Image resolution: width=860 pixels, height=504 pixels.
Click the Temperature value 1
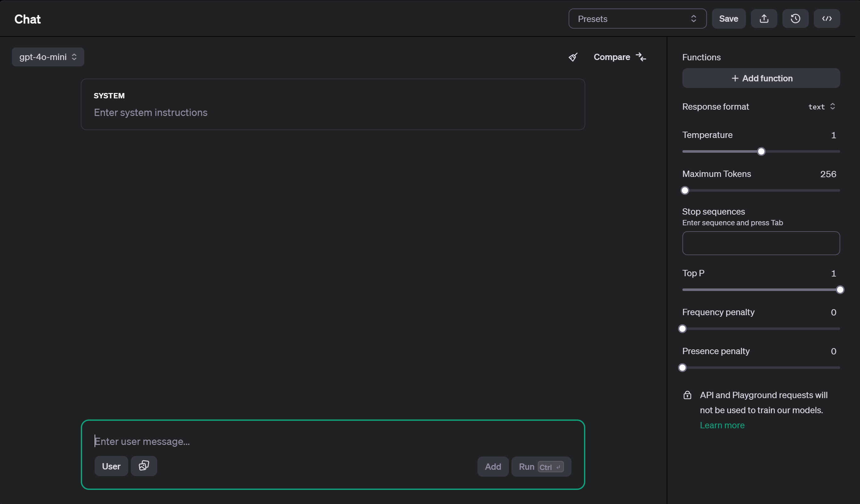pos(833,135)
